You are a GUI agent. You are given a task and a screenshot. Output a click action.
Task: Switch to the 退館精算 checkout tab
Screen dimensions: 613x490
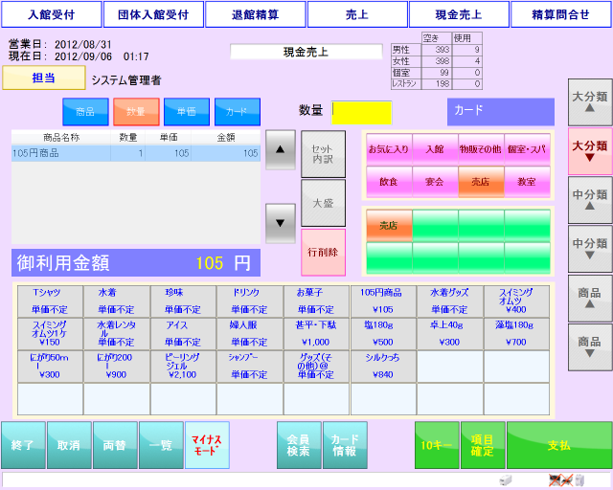point(254,15)
